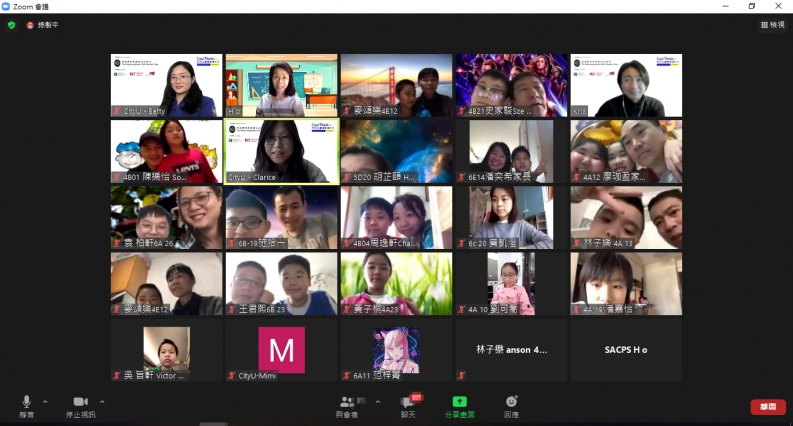Click the Zoom logo in the title bar
Image resolution: width=793 pixels, height=426 pixels.
tap(6, 6)
